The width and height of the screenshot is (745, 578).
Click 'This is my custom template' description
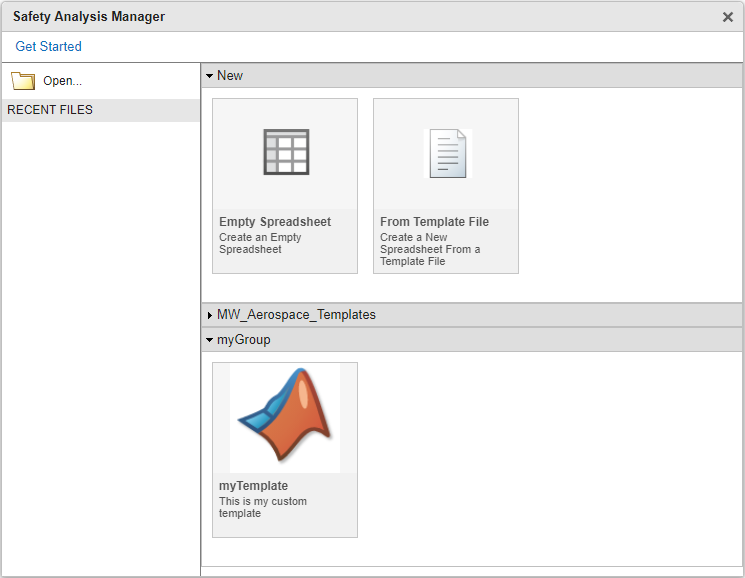tap(263, 507)
